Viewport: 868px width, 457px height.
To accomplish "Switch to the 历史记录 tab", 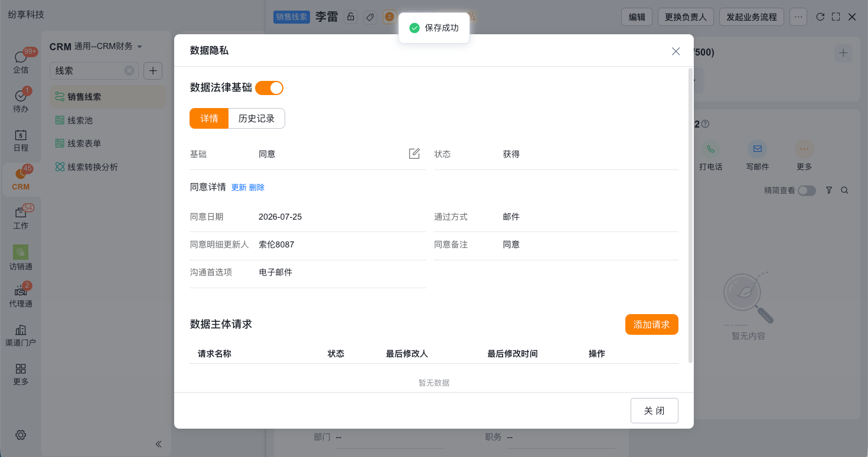I will [x=257, y=118].
